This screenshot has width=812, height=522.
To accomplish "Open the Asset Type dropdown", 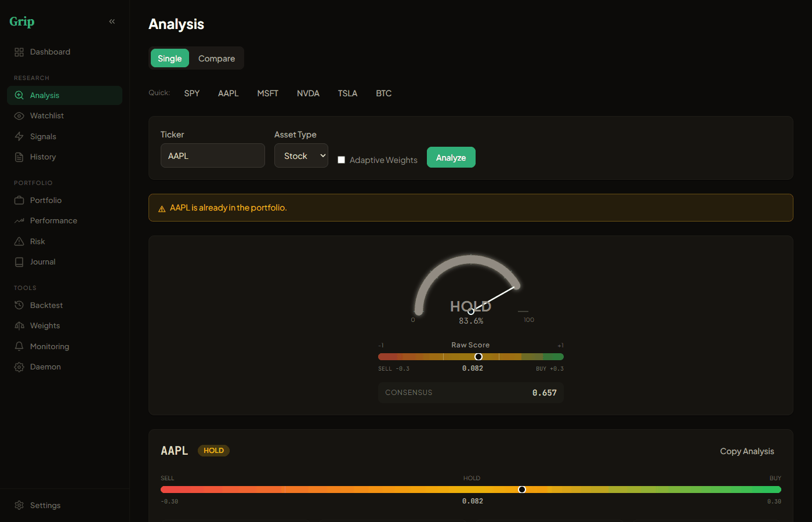I will point(301,155).
